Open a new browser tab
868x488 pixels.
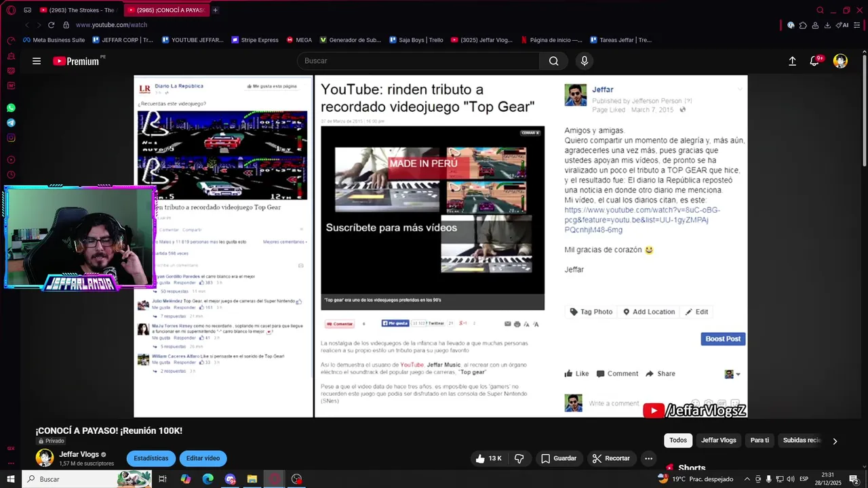pyautogui.click(x=216, y=10)
